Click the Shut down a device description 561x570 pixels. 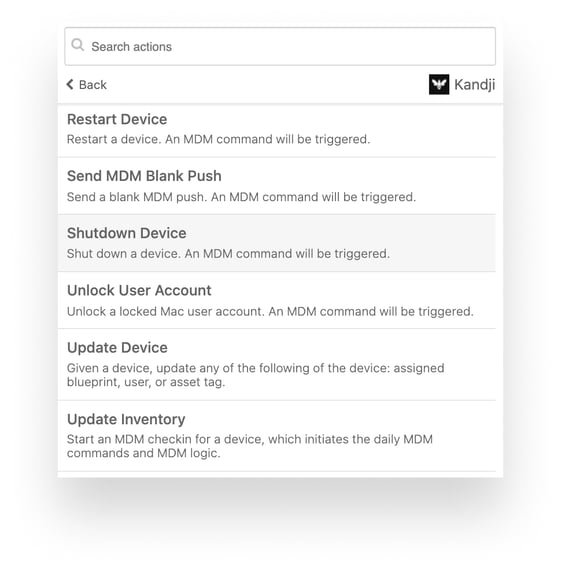(x=228, y=254)
